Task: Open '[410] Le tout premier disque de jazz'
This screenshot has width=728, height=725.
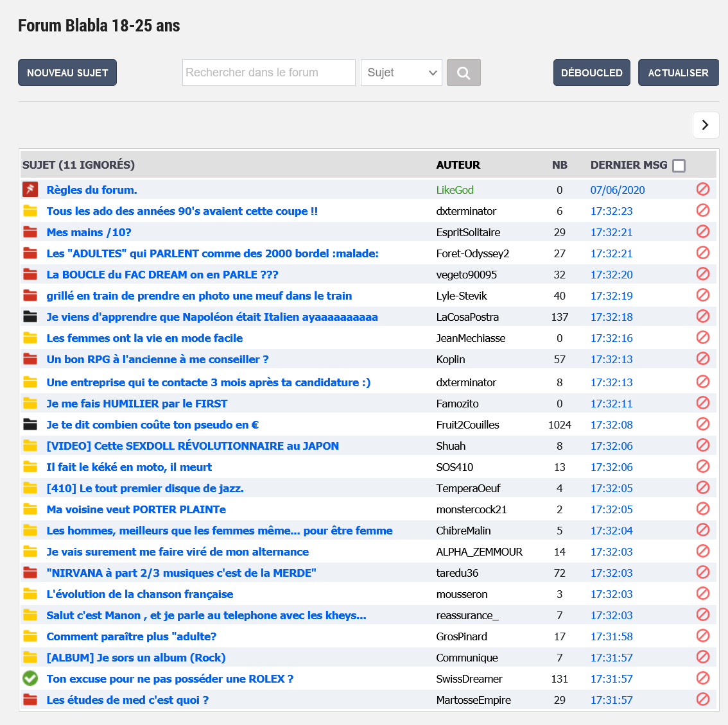Action: 145,488
